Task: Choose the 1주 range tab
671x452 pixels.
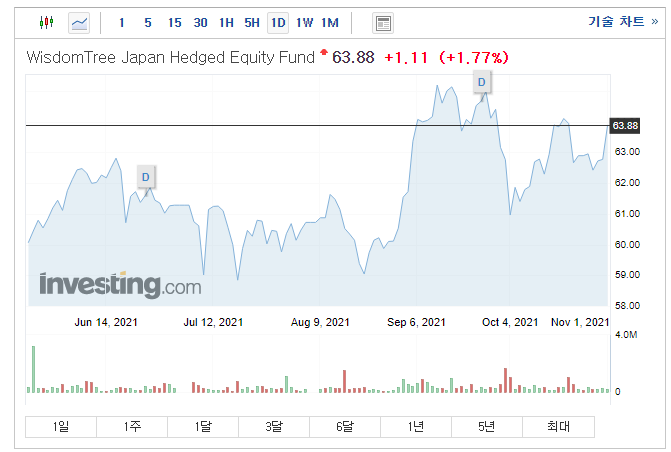Action: tap(132, 427)
